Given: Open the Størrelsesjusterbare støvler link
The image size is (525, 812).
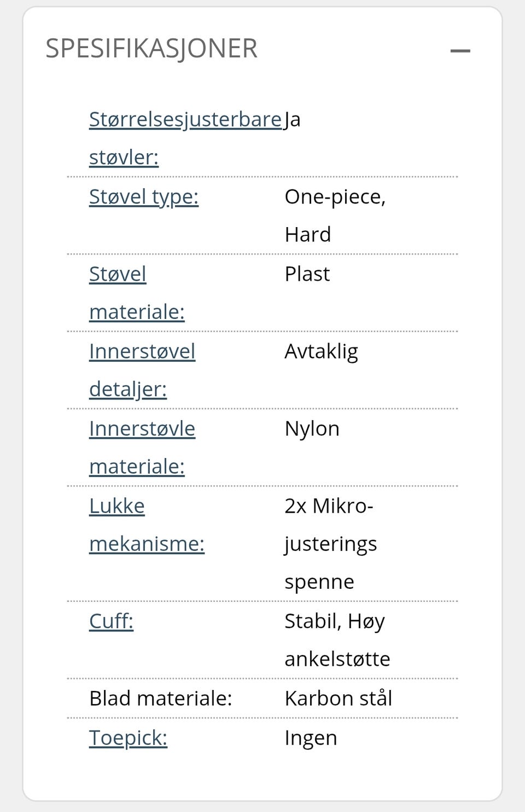Looking at the screenshot, I should (185, 138).
